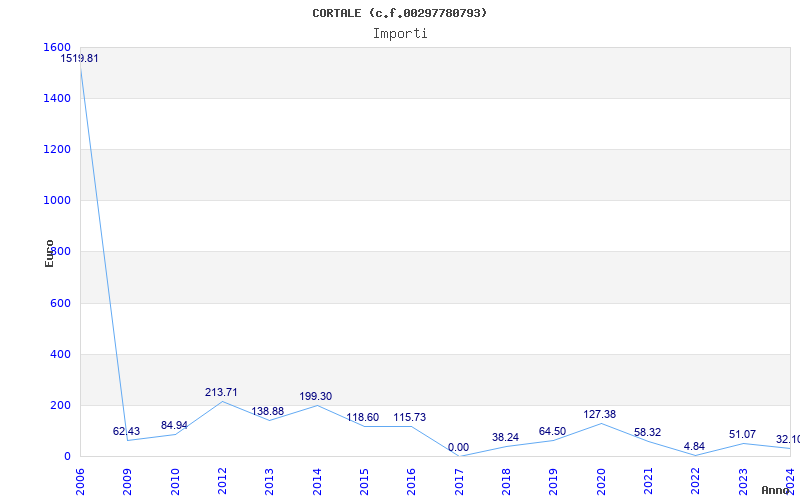Click the 1200 y-axis tick label
800x500 pixels.
click(57, 149)
